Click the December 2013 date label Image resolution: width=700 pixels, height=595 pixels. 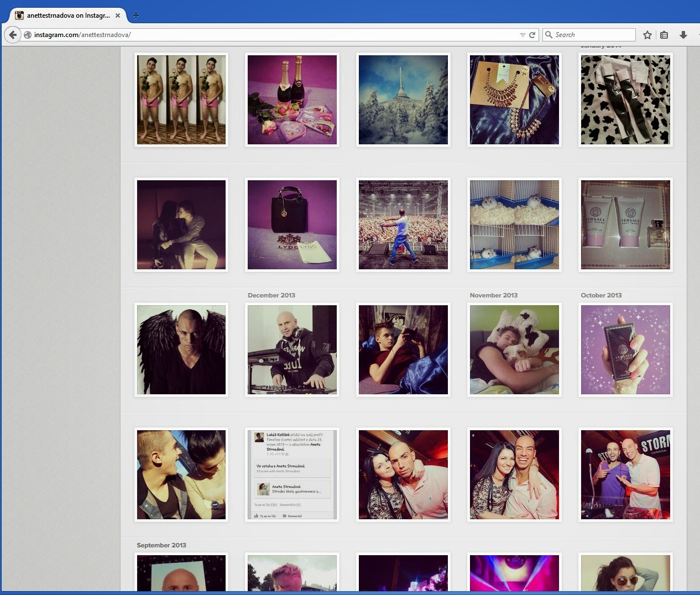coord(271,295)
